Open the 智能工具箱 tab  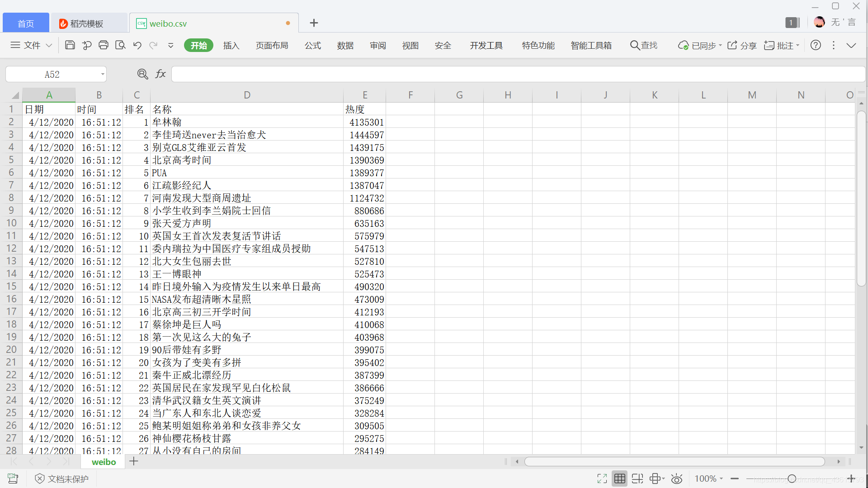[x=591, y=45]
